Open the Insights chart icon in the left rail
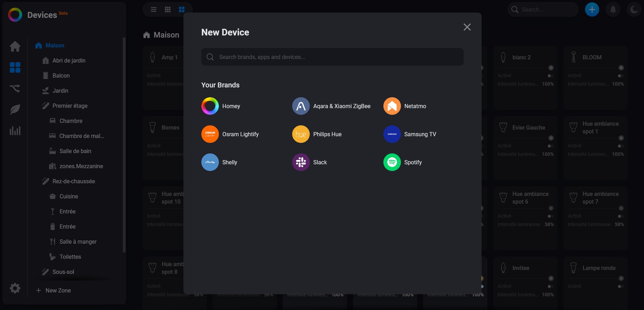The height and width of the screenshot is (310, 644). tap(15, 131)
